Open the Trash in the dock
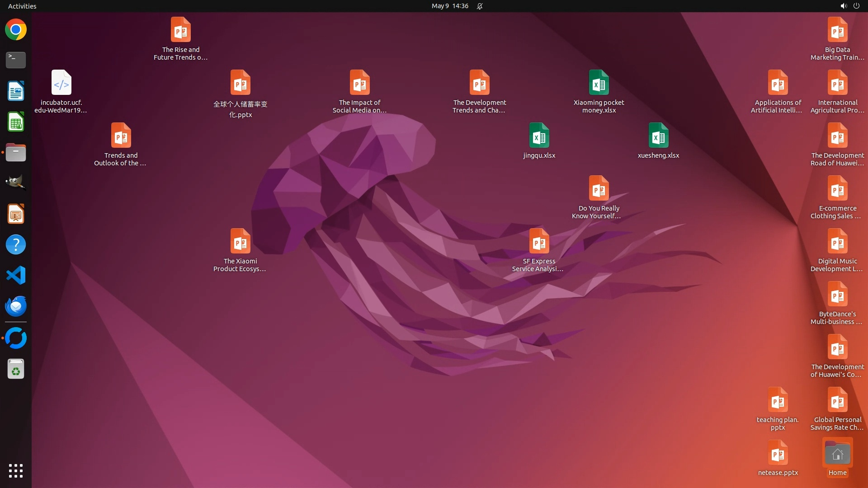 pyautogui.click(x=16, y=369)
